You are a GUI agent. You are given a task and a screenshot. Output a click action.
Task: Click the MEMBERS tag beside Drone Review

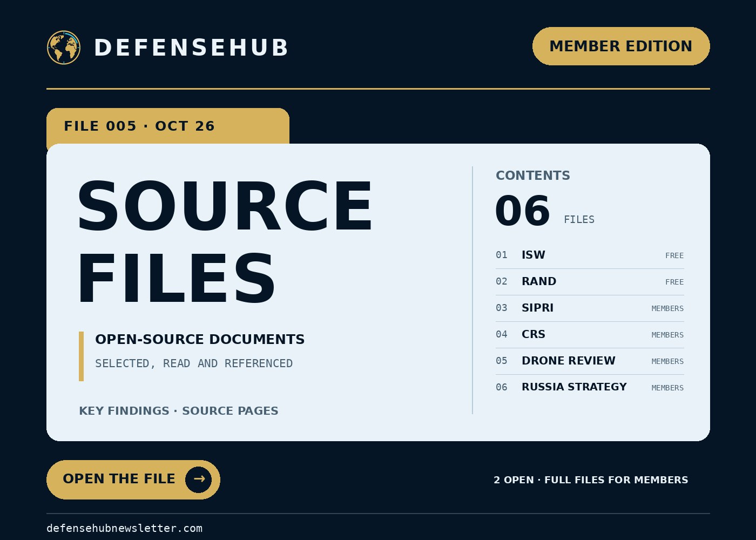pos(667,361)
